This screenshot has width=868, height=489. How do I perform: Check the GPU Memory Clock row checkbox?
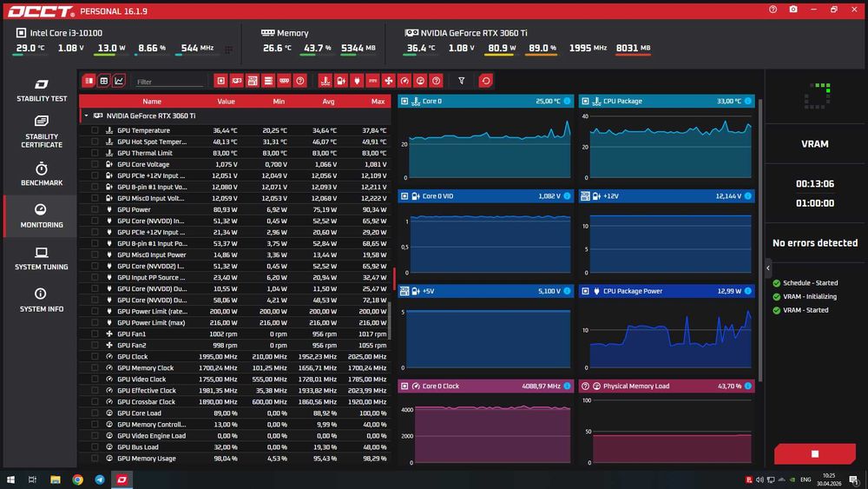95,367
